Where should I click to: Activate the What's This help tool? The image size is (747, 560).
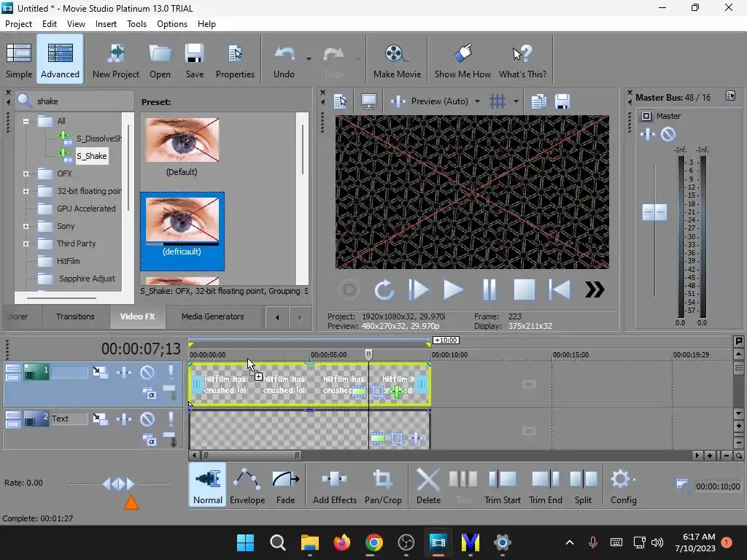[522, 60]
